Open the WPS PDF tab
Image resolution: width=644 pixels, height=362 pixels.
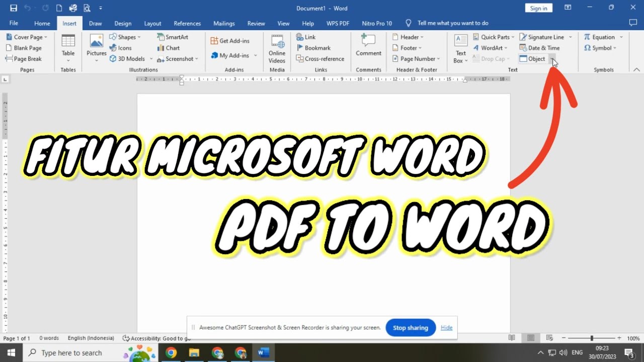[338, 23]
